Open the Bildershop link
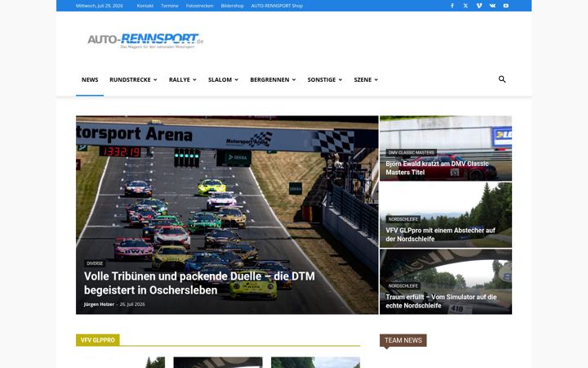The width and height of the screenshot is (588, 368). (232, 6)
